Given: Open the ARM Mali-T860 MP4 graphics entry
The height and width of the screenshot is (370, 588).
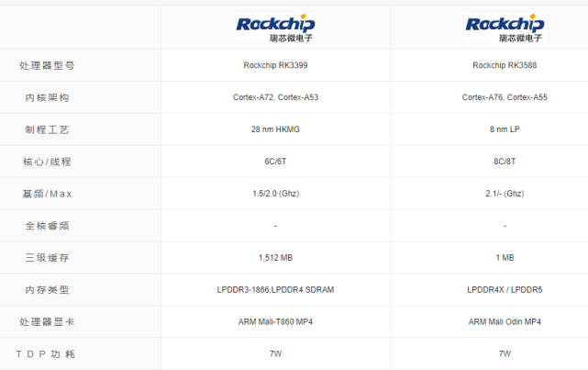Looking at the screenshot, I should click(275, 322).
